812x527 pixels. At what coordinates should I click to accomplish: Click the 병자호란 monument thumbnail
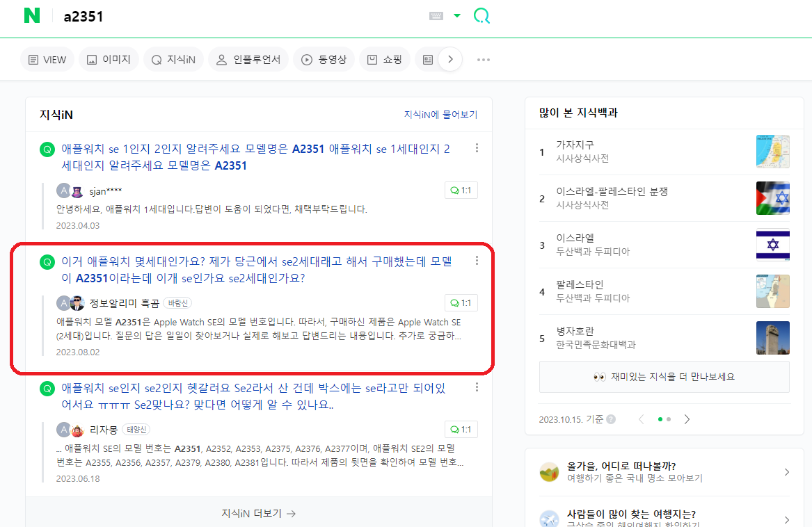tap(772, 338)
